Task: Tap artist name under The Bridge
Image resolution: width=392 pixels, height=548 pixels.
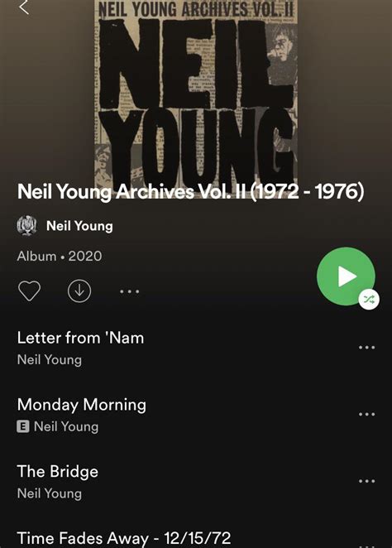Action: pos(50,493)
